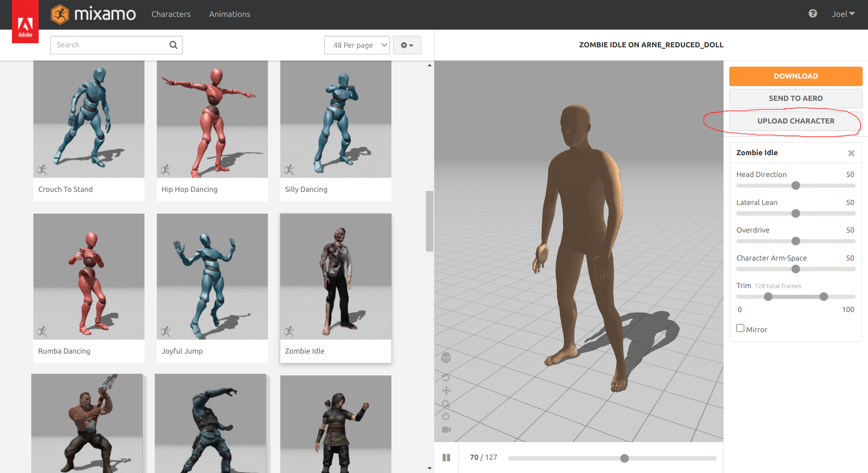Image resolution: width=868 pixels, height=473 pixels.
Task: Toggle the skeleton view skull icon
Action: pos(446,357)
